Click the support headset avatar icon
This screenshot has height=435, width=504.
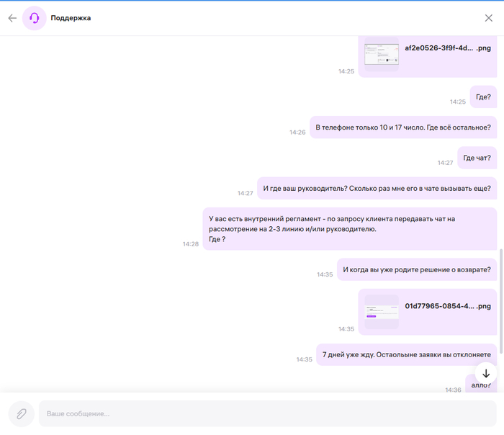pyautogui.click(x=34, y=18)
